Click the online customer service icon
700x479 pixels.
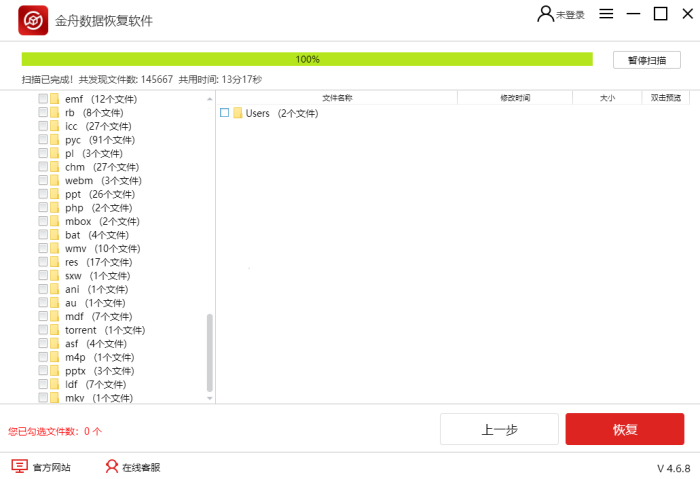pos(112,467)
